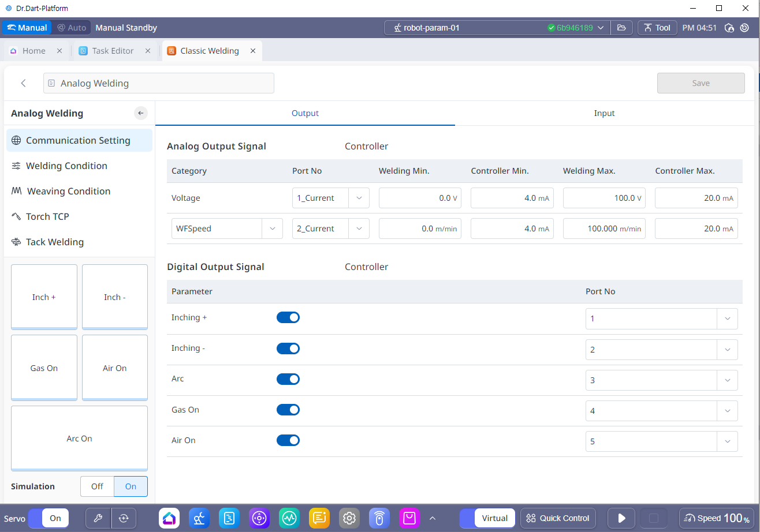760x532 pixels.
Task: Set Simulation to Off
Action: pyautogui.click(x=97, y=486)
